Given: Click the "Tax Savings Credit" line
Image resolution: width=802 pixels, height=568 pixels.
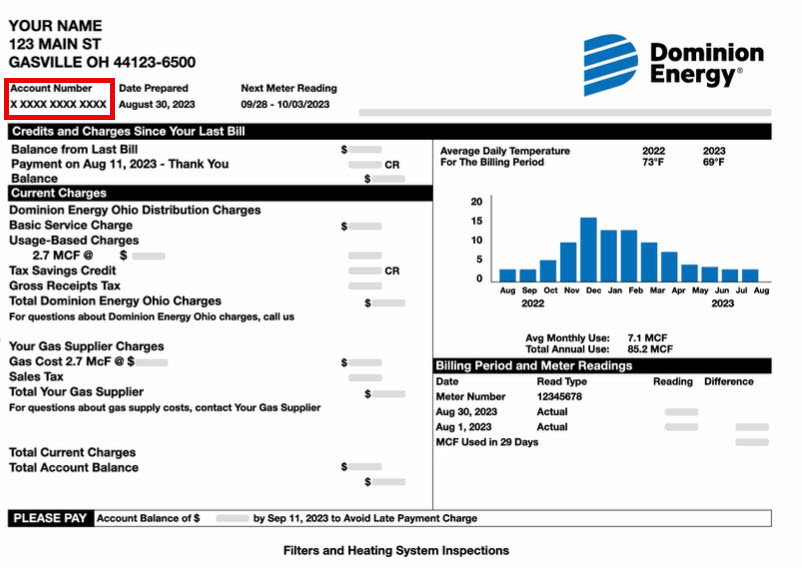Looking at the screenshot, I should click(62, 270).
